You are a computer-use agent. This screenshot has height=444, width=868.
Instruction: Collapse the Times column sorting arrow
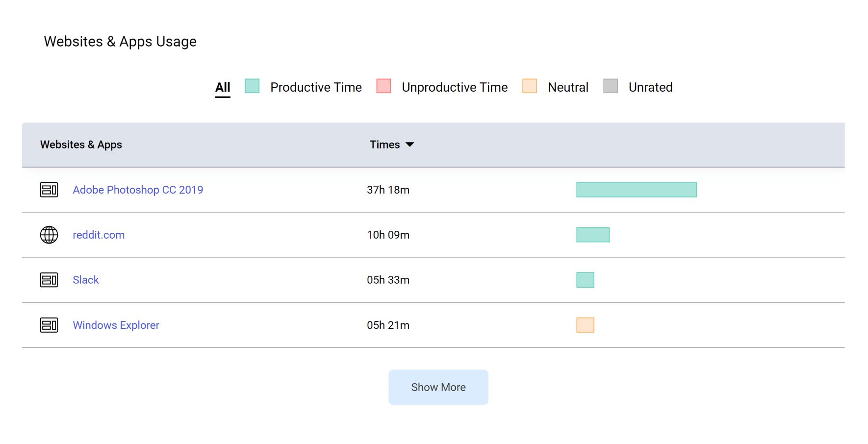click(x=411, y=144)
